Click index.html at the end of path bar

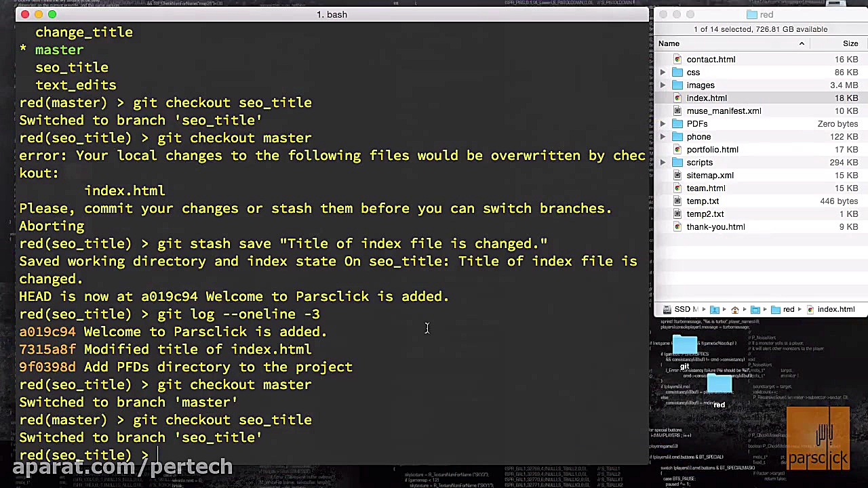coord(830,310)
